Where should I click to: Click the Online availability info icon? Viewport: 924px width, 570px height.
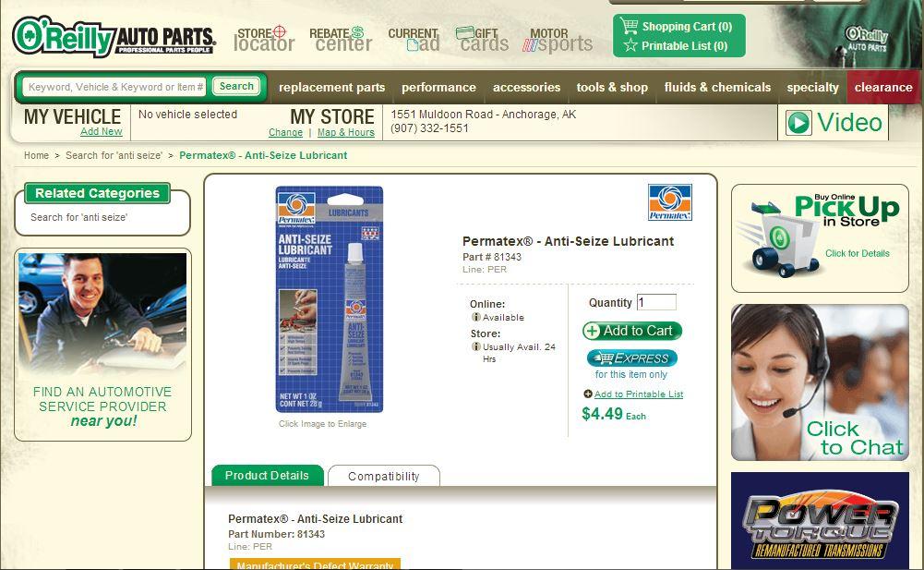(475, 318)
